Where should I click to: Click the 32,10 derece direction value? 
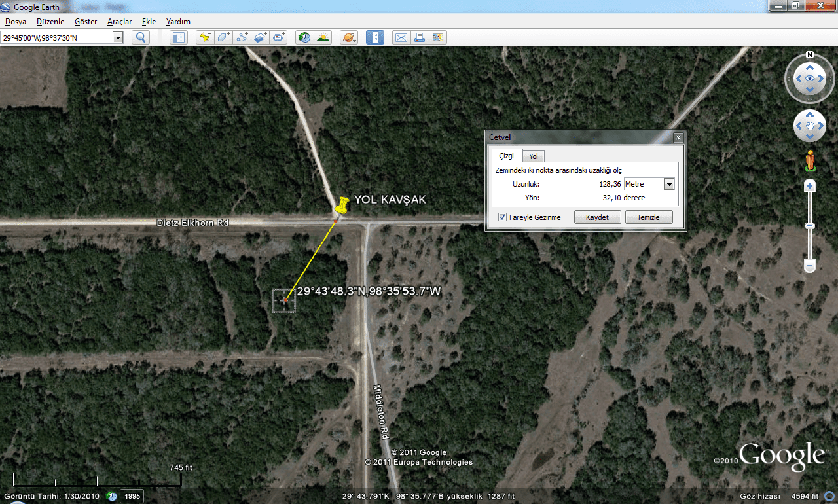(623, 198)
